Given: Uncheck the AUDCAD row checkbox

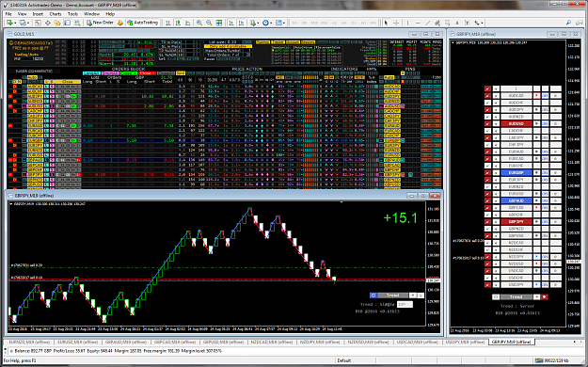Looking at the screenshot, I should pyautogui.click(x=487, y=96).
